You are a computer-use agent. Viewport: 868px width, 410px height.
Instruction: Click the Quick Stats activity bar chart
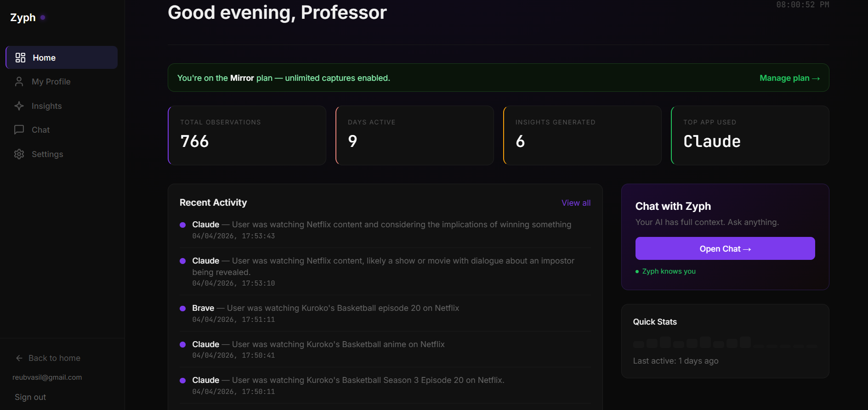(x=725, y=342)
